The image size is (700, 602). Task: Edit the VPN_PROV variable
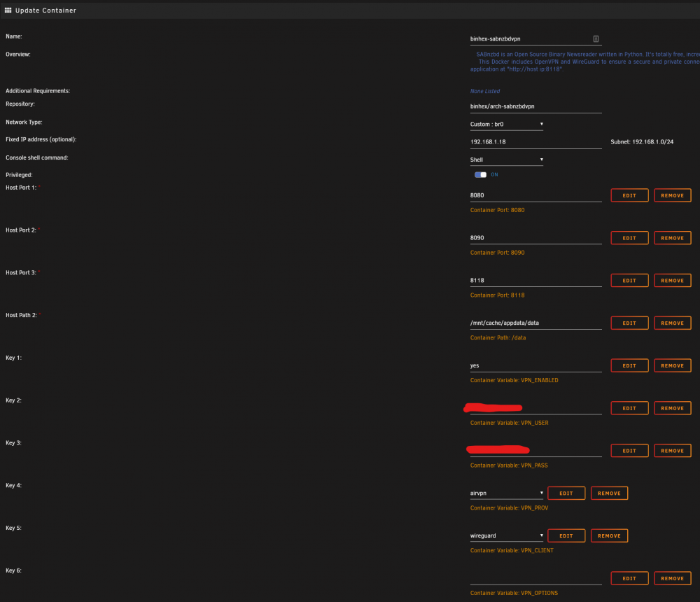point(566,493)
